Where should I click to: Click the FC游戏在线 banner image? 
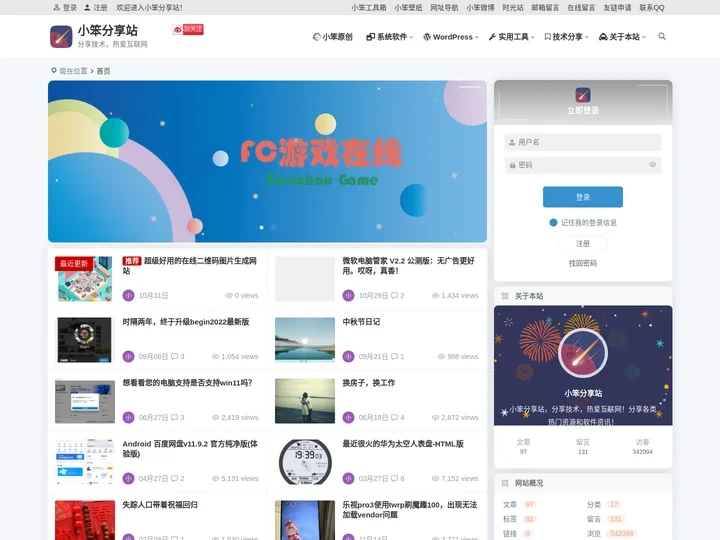tap(267, 161)
